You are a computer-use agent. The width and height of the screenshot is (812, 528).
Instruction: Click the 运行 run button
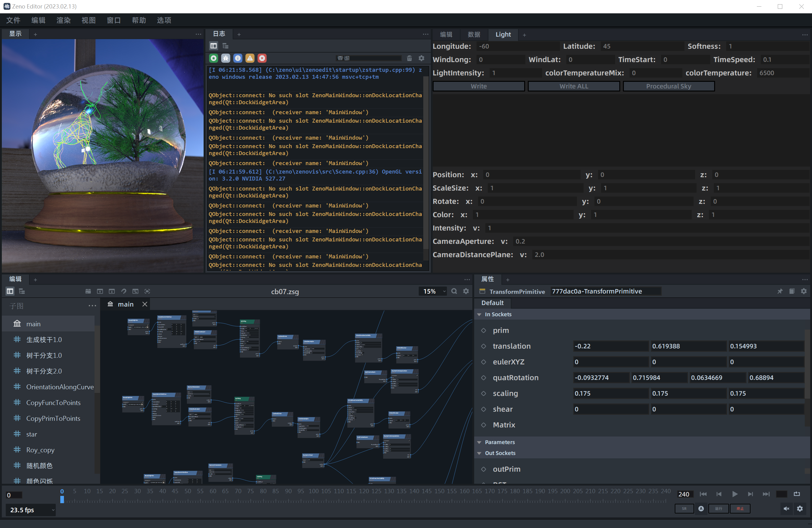pyautogui.click(x=718, y=509)
